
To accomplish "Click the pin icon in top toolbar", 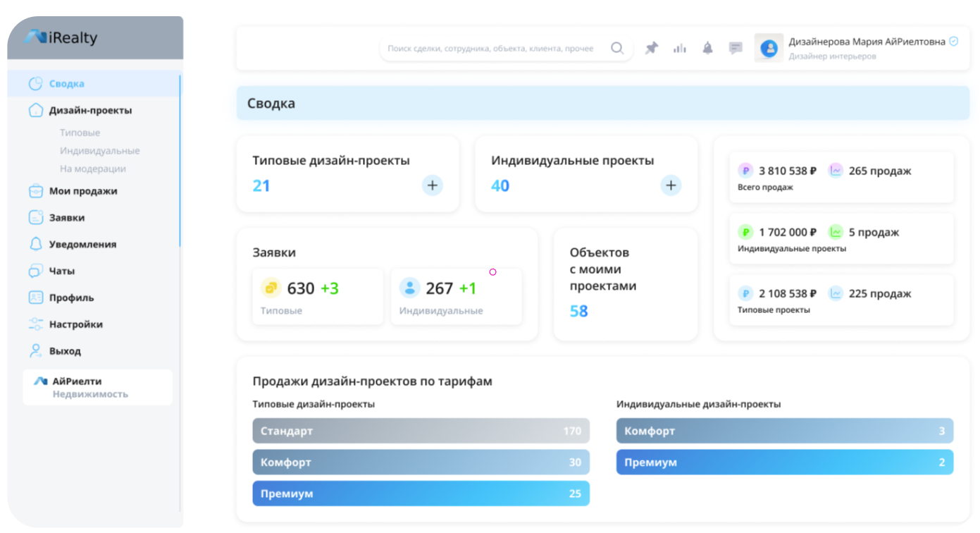I will point(652,49).
